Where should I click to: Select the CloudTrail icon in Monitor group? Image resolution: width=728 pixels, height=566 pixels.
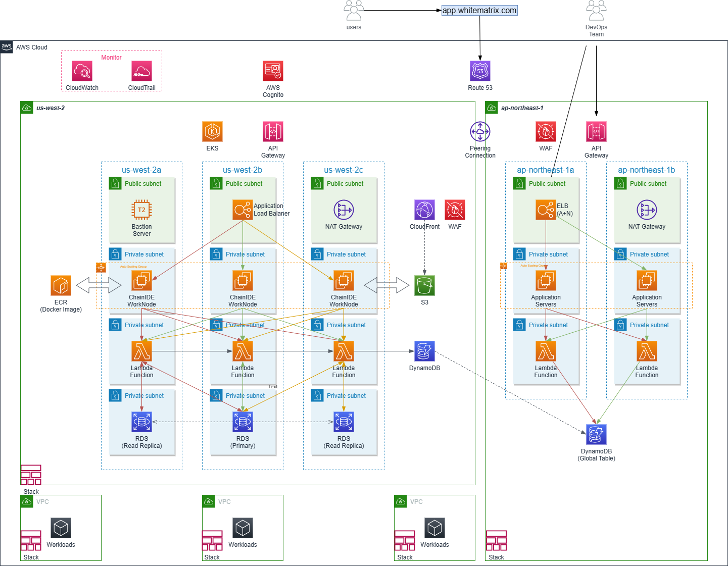[141, 71]
